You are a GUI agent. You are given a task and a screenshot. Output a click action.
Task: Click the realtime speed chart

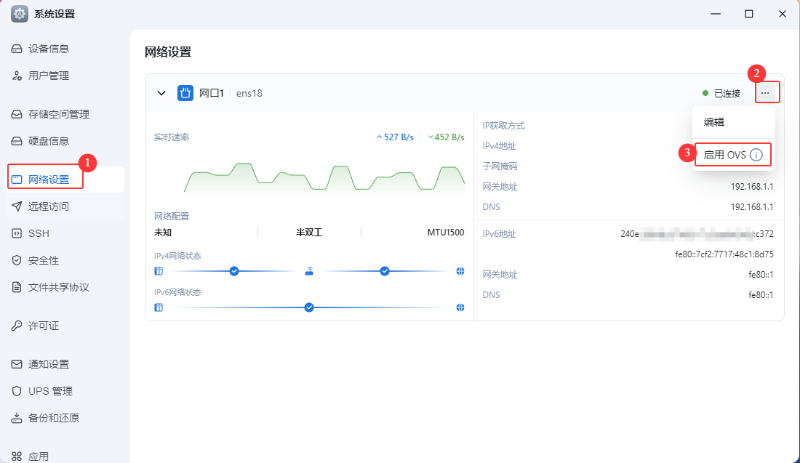click(309, 175)
